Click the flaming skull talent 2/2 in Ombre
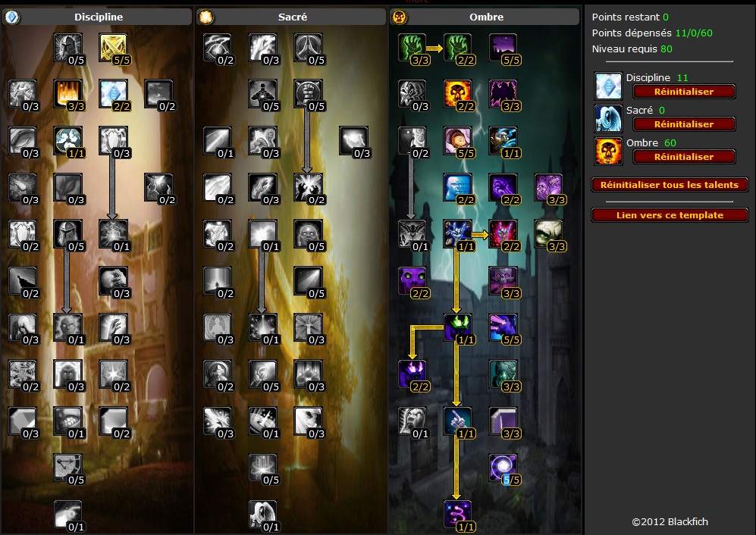The image size is (756, 535). pyautogui.click(x=457, y=94)
